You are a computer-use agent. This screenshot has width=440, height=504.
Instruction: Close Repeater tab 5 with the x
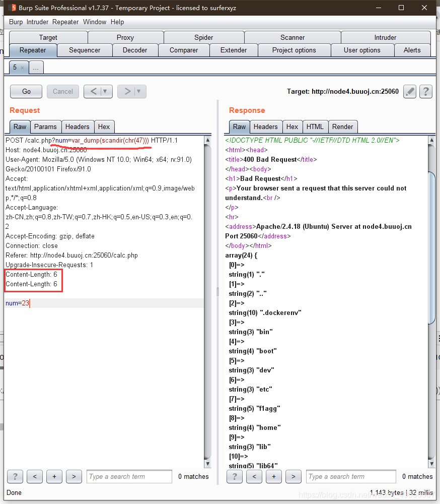(x=23, y=68)
